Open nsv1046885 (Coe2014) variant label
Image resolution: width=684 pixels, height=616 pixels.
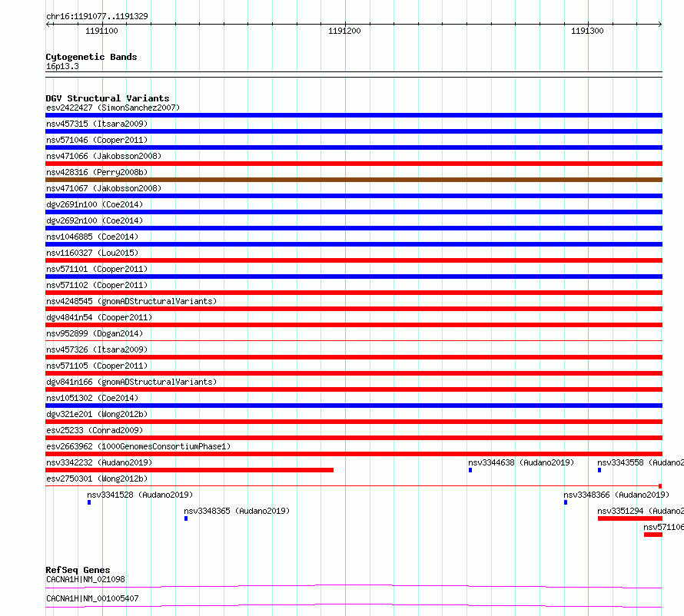92,237
